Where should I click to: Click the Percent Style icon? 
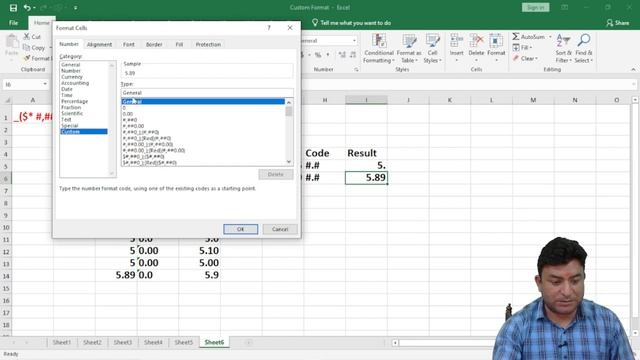(x=318, y=55)
